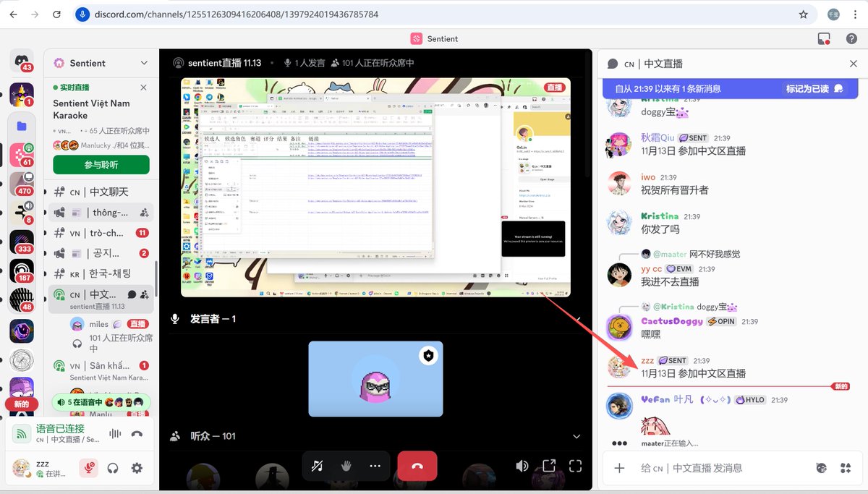Click the 5 在语音中 voice pill

click(x=101, y=401)
